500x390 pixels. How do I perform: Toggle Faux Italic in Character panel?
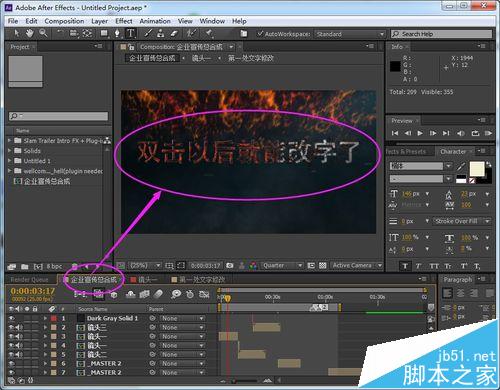[x=418, y=266]
